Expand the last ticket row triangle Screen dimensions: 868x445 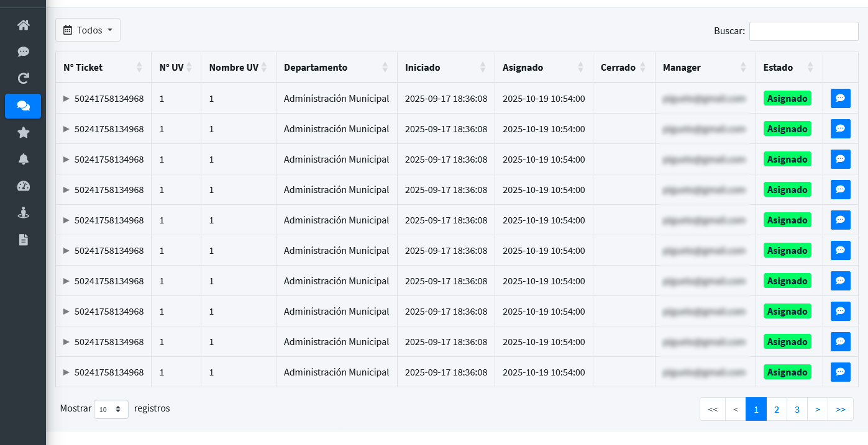(66, 372)
